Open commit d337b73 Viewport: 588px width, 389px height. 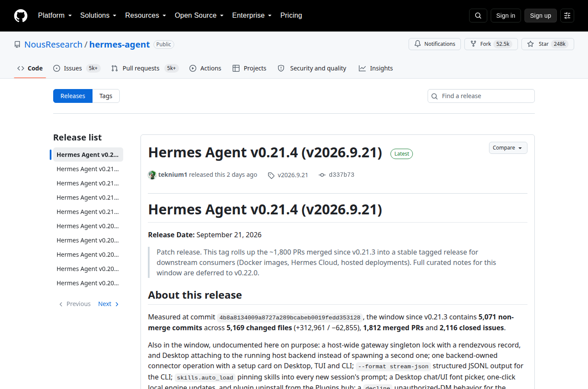click(x=337, y=175)
